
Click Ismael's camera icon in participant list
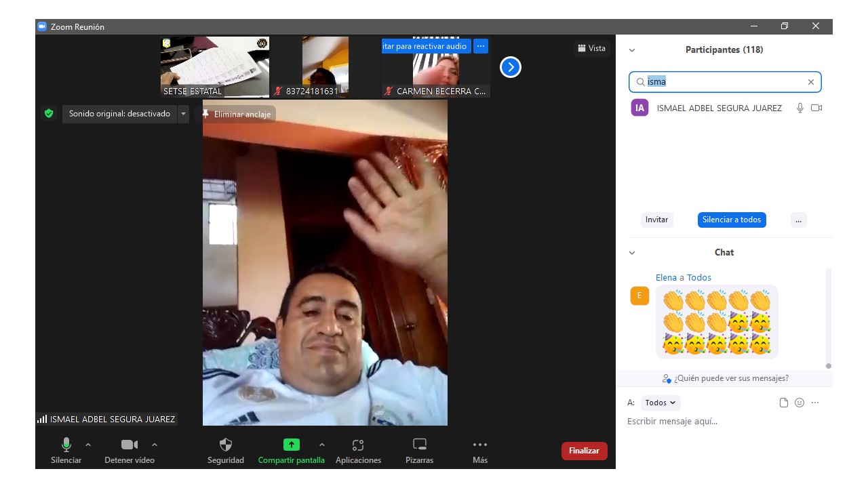(816, 108)
